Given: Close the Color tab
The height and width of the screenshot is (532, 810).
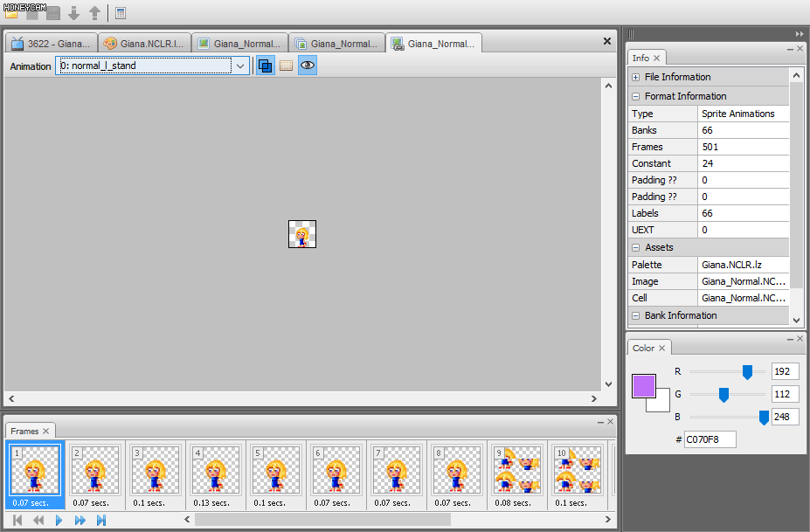Looking at the screenshot, I should (x=661, y=349).
